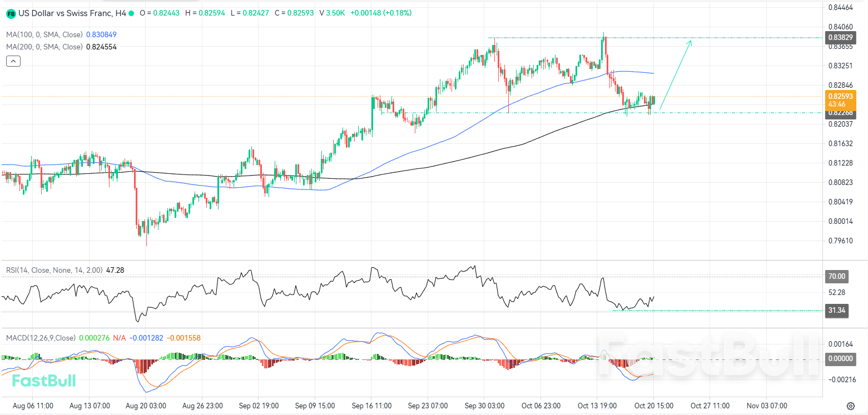Click the low price L = 0.82427
This screenshot has width=868, height=415.
(250, 13)
